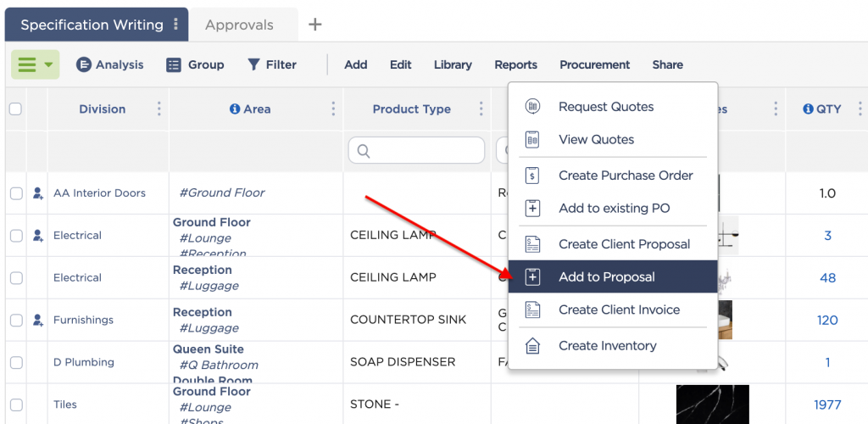868x424 pixels.
Task: Click the Analysis icon in toolbar
Action: coord(84,64)
